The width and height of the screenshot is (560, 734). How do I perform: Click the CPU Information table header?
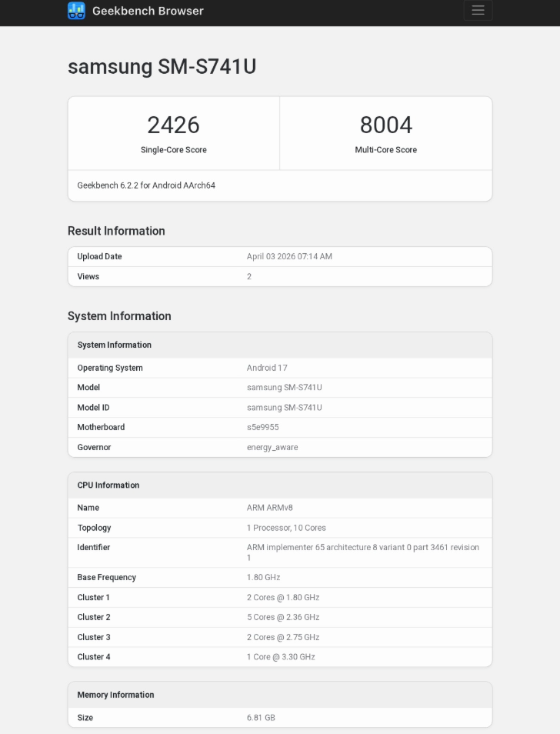108,485
